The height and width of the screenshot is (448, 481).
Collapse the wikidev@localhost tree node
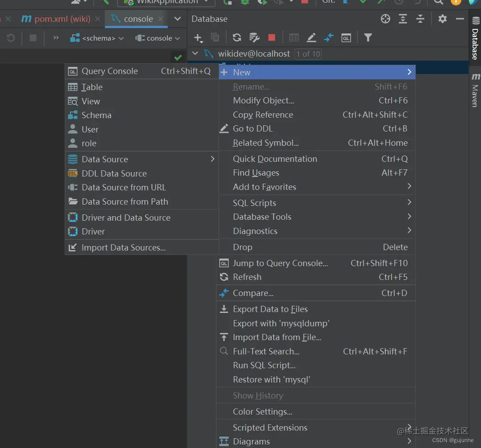[195, 53]
